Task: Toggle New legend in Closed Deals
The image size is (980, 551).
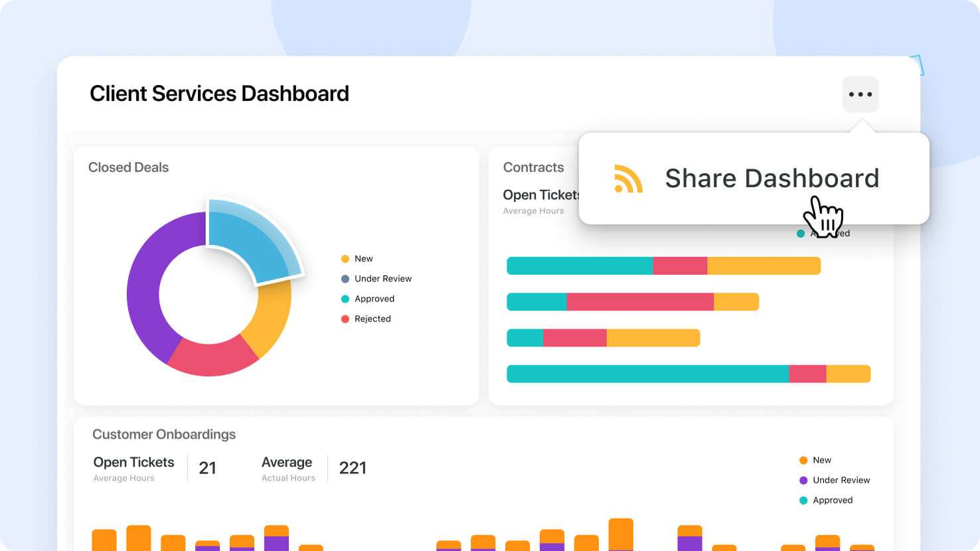Action: point(357,259)
